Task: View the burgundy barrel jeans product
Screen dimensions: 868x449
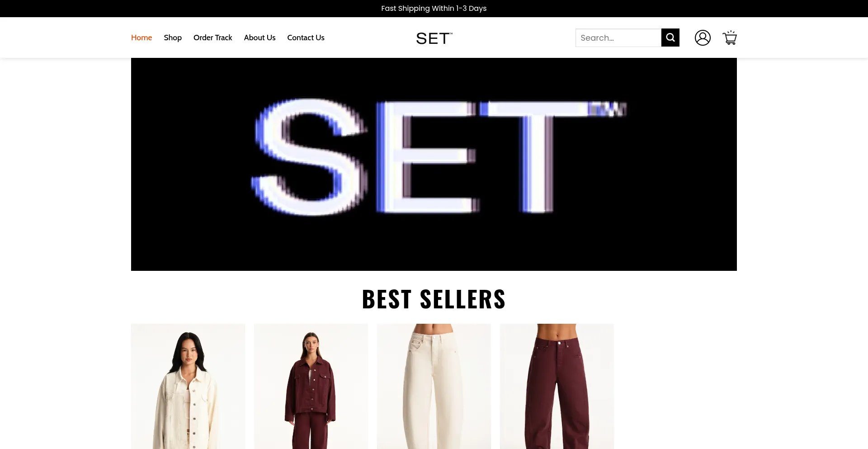Action: [x=557, y=386]
